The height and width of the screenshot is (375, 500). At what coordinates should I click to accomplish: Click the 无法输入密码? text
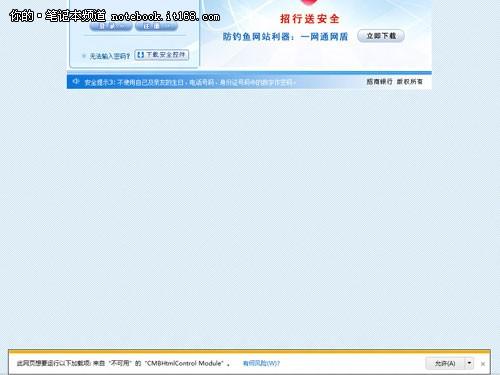coord(109,56)
